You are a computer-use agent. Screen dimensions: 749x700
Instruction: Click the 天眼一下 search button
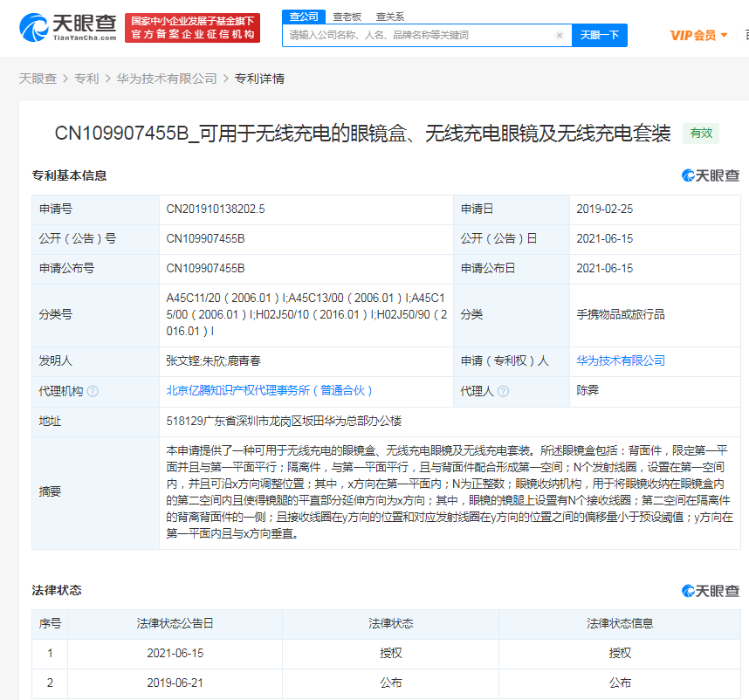click(600, 35)
